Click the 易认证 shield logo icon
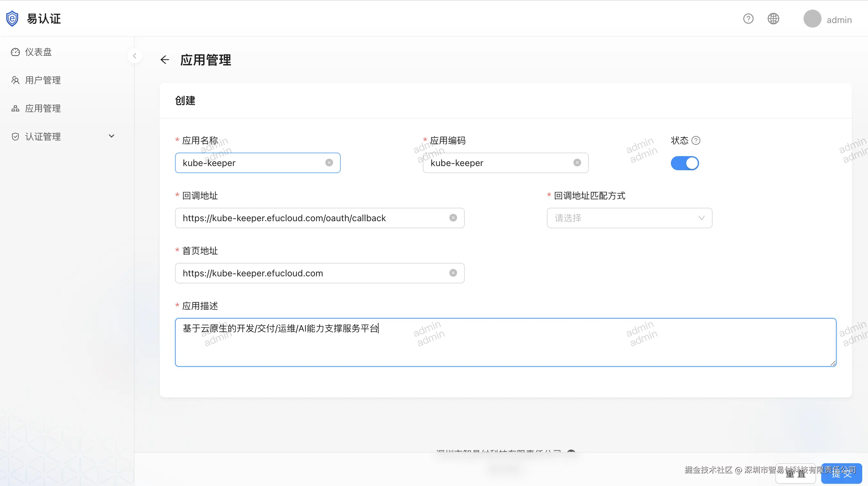The width and height of the screenshot is (868, 486). 12,18
